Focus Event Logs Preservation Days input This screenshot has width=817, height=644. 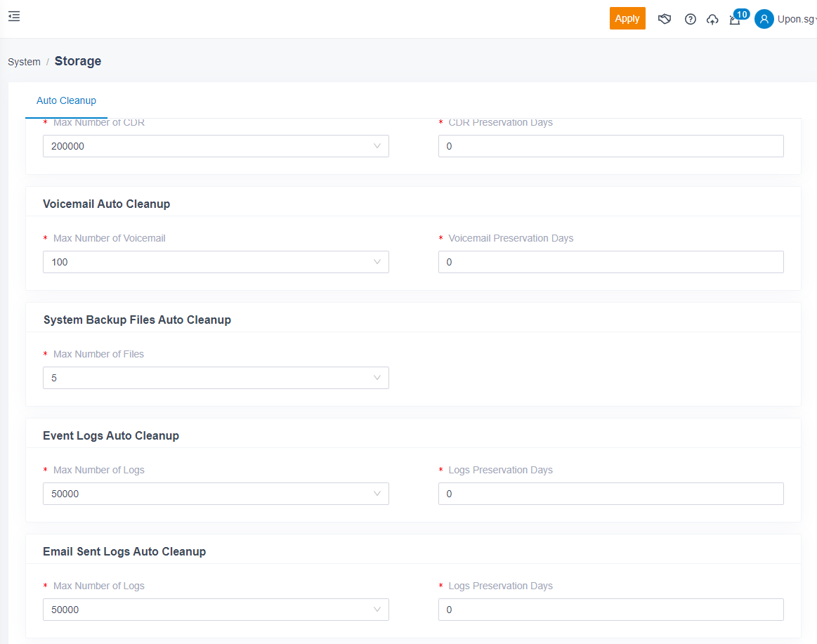coord(610,494)
